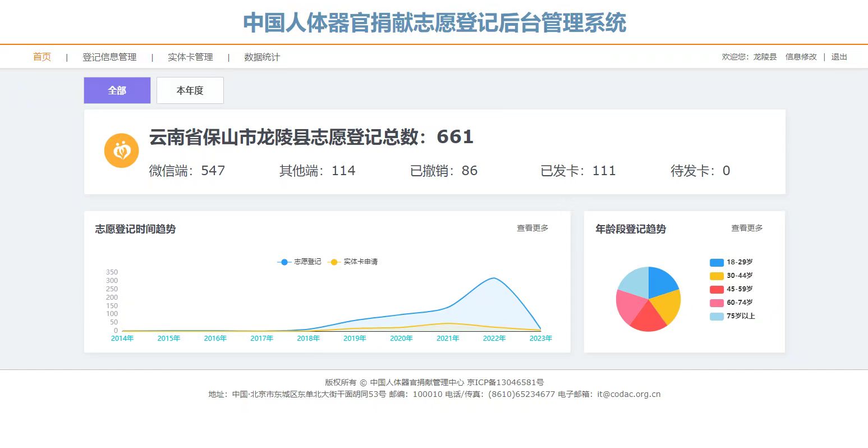Select the 全部 filter tab
Viewport: 868px width, 448px height.
click(x=117, y=90)
